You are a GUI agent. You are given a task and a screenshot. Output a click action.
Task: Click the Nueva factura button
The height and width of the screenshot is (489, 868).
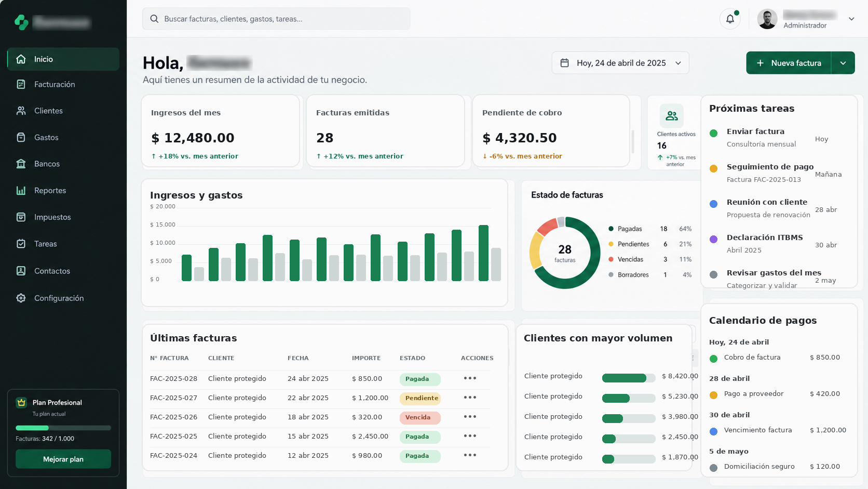(x=789, y=63)
